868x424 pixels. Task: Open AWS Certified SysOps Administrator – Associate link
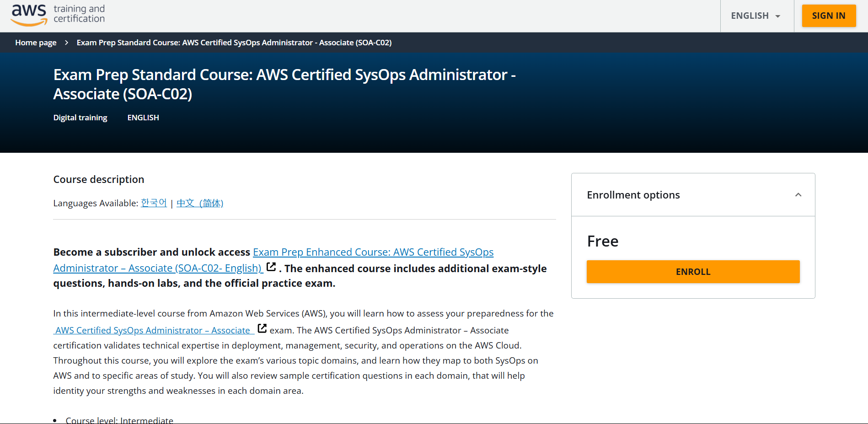pos(154,330)
